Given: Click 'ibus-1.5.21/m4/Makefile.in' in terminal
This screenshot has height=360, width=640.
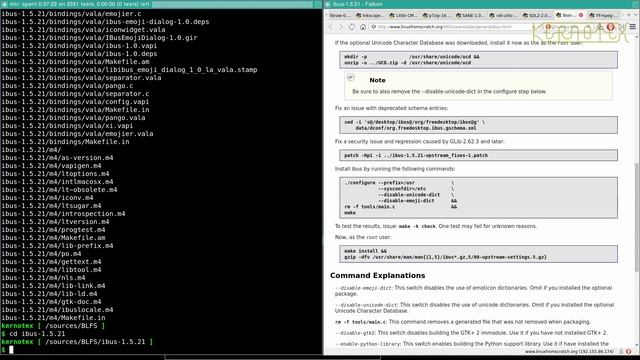Looking at the screenshot, I should click(53, 318).
